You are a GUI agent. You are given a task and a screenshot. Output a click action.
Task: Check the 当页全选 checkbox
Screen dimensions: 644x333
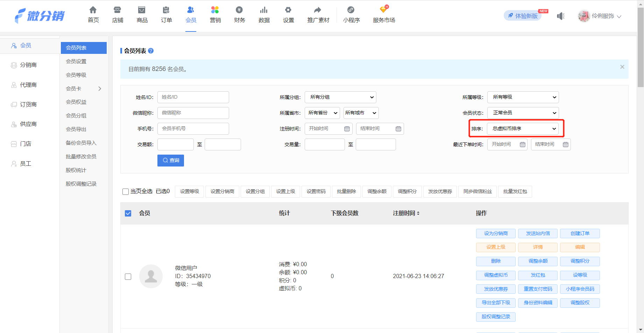coord(126,191)
